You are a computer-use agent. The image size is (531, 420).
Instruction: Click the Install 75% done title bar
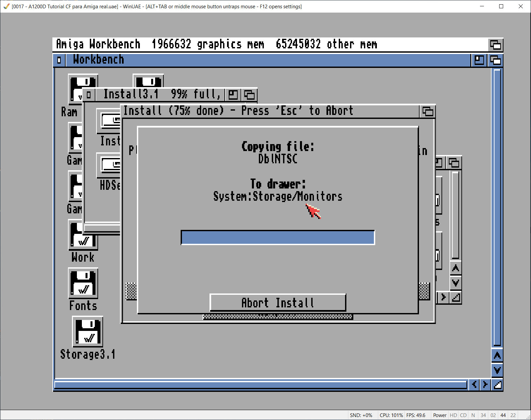coord(270,111)
